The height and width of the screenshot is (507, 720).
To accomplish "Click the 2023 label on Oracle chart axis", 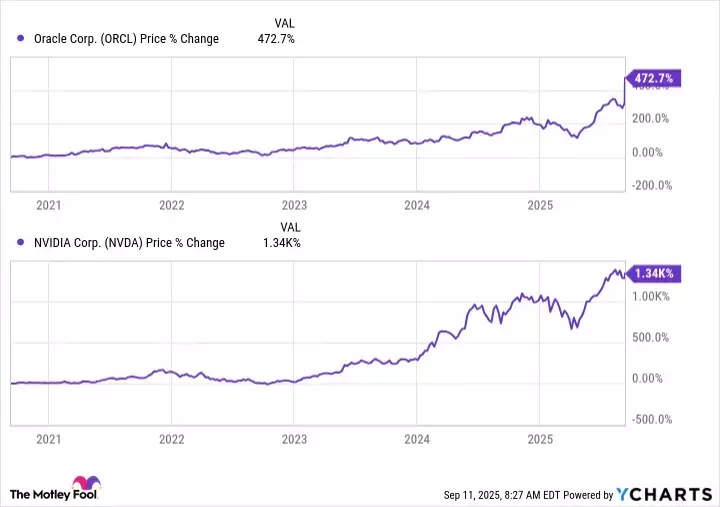I will (x=294, y=205).
